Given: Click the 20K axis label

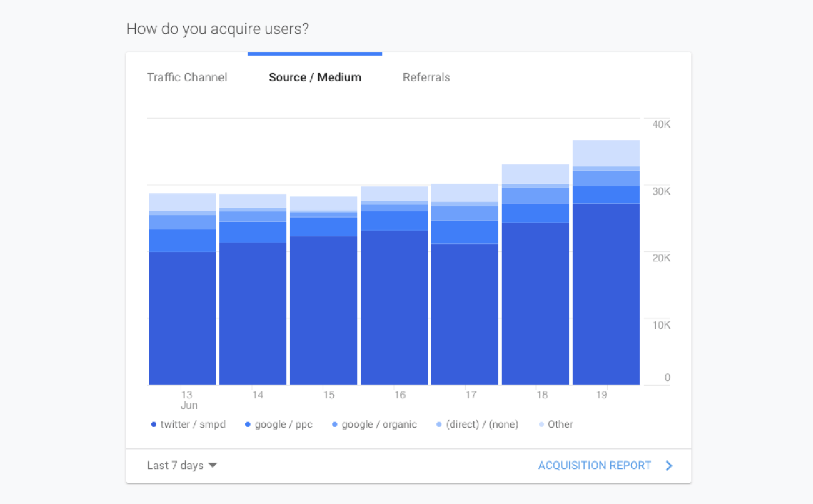Looking at the screenshot, I should click(x=661, y=258).
